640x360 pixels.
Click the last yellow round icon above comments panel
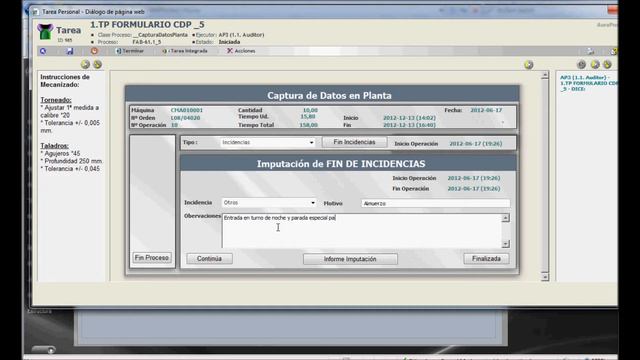607,64
